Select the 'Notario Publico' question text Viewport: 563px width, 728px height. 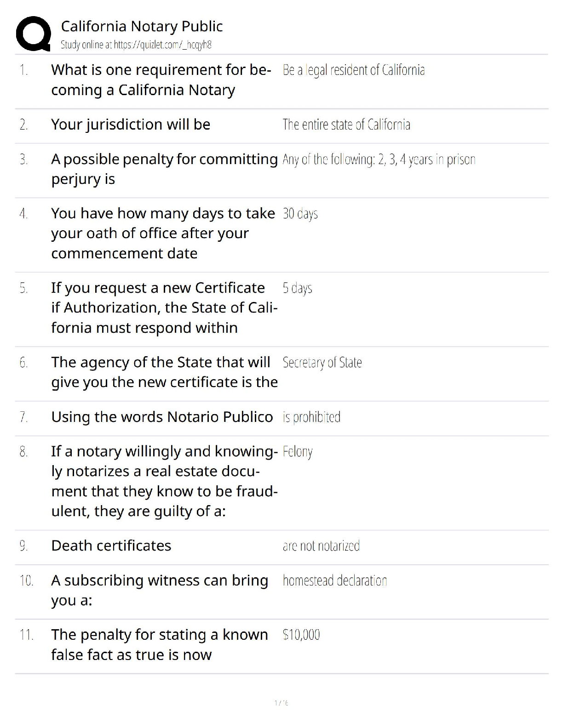[x=162, y=417]
